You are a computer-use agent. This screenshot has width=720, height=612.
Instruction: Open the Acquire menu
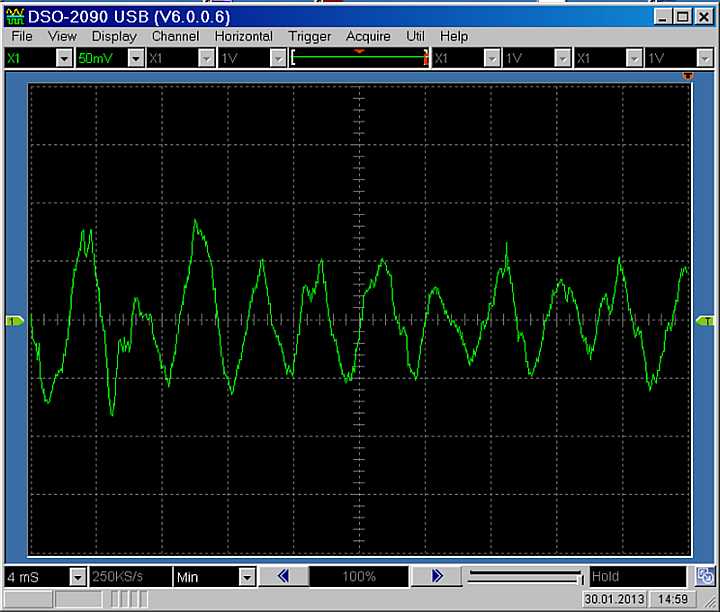pyautogui.click(x=368, y=36)
